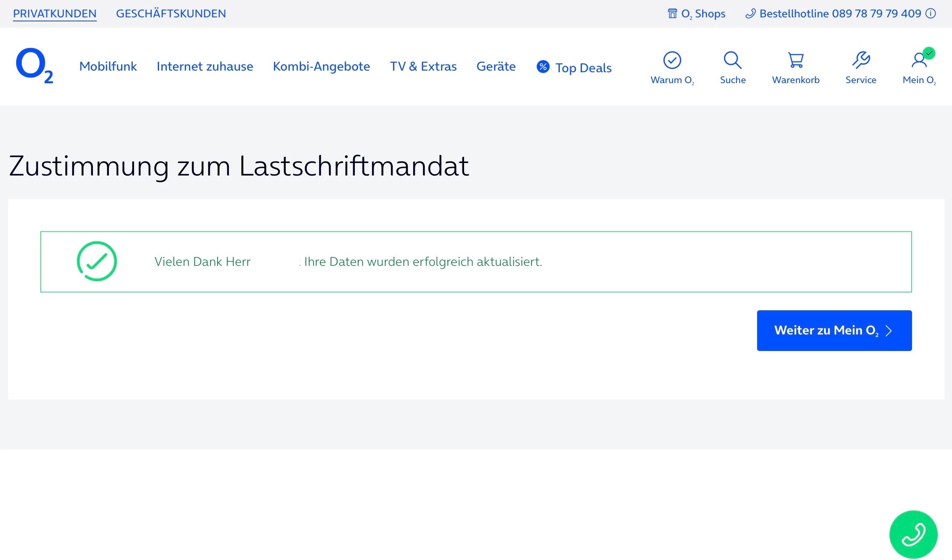
Task: Open the Mein O2 profile icon
Action: [x=919, y=60]
